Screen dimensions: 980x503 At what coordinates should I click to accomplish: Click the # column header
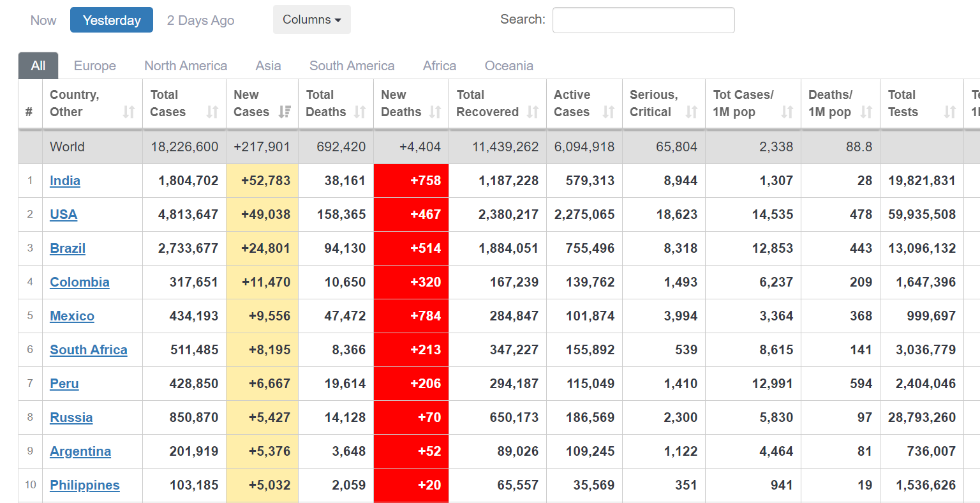[30, 104]
